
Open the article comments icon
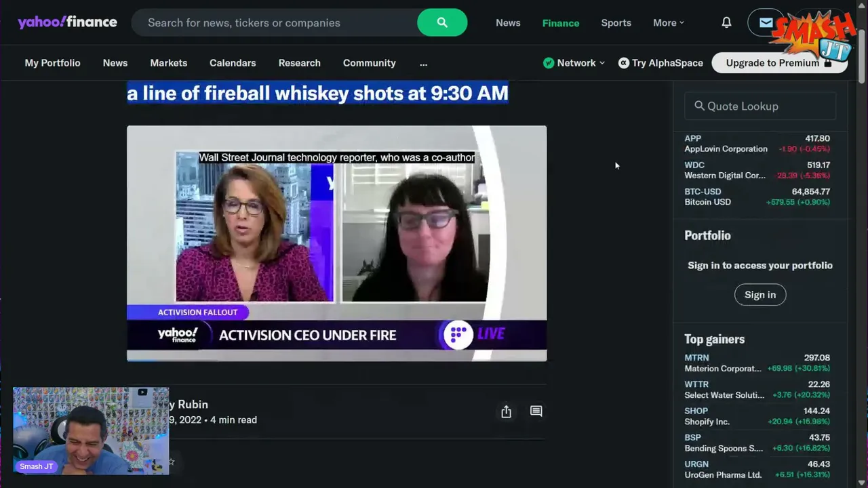(536, 411)
